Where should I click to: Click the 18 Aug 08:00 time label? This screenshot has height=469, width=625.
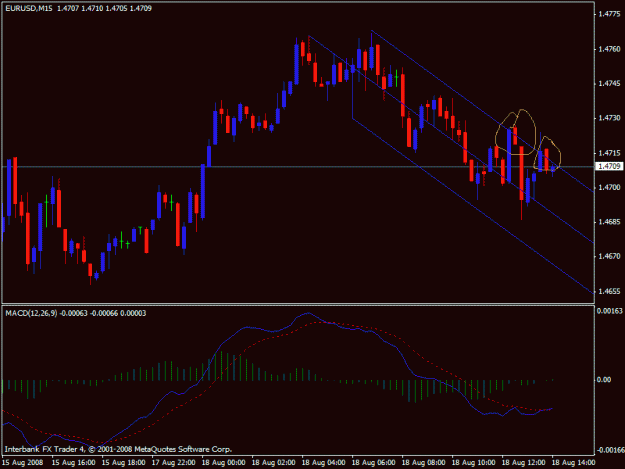(423, 463)
